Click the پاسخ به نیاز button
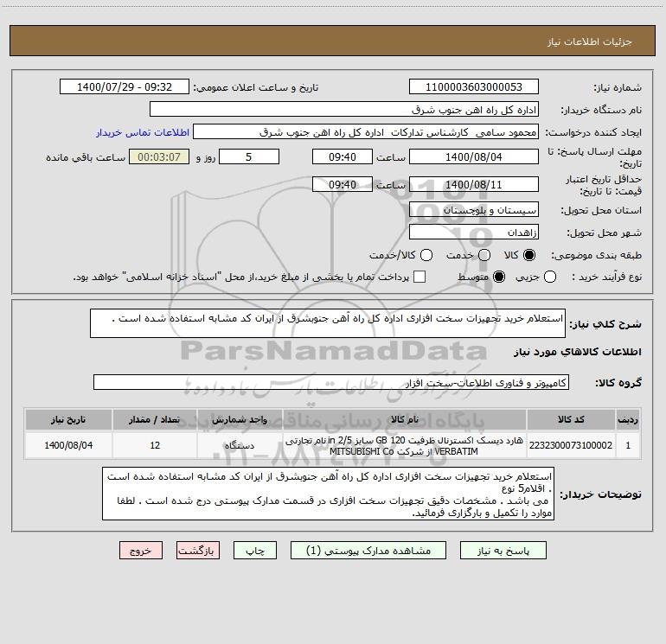 click(x=503, y=551)
